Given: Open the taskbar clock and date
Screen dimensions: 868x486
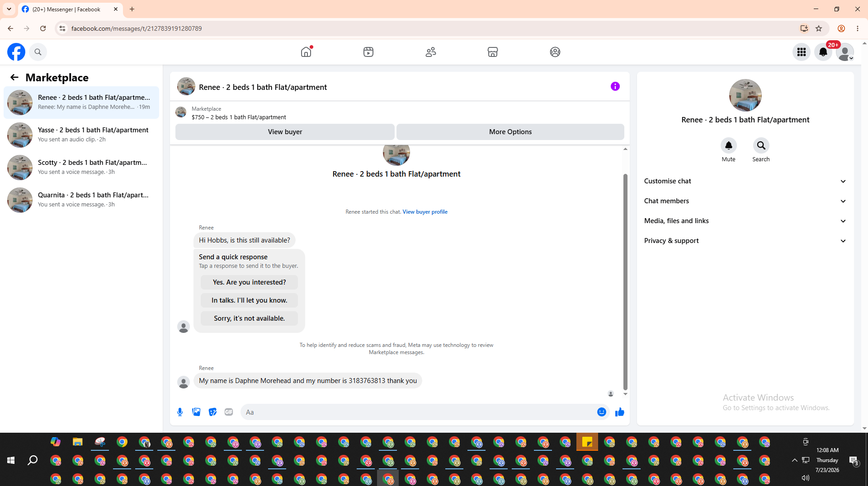Looking at the screenshot, I should tap(827, 460).
